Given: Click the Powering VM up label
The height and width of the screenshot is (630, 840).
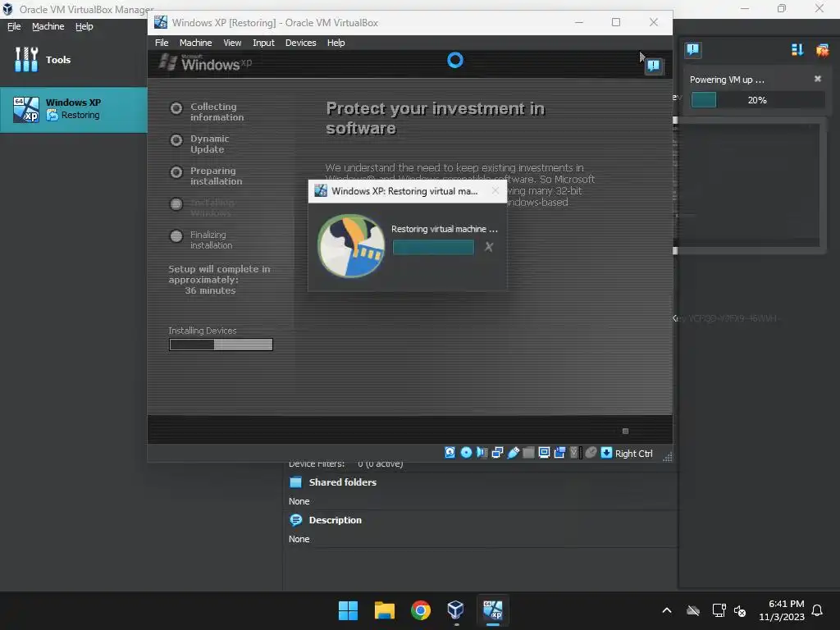Looking at the screenshot, I should [x=727, y=80].
